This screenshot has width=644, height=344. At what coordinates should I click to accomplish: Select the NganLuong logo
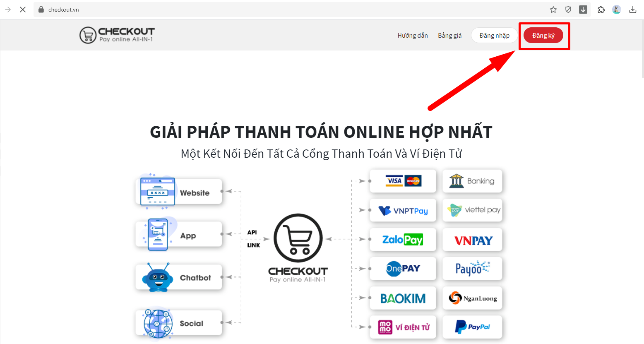[x=472, y=298]
